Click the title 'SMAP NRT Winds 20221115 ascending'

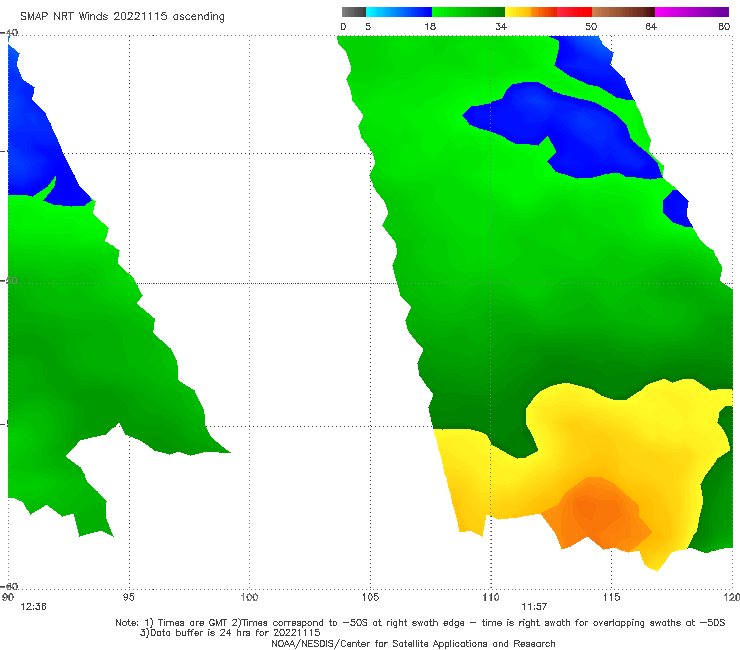tap(122, 16)
